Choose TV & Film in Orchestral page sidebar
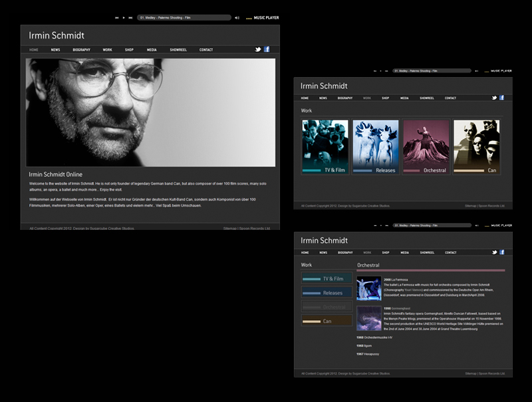Screen dimensions: 532x402 tap(327, 278)
